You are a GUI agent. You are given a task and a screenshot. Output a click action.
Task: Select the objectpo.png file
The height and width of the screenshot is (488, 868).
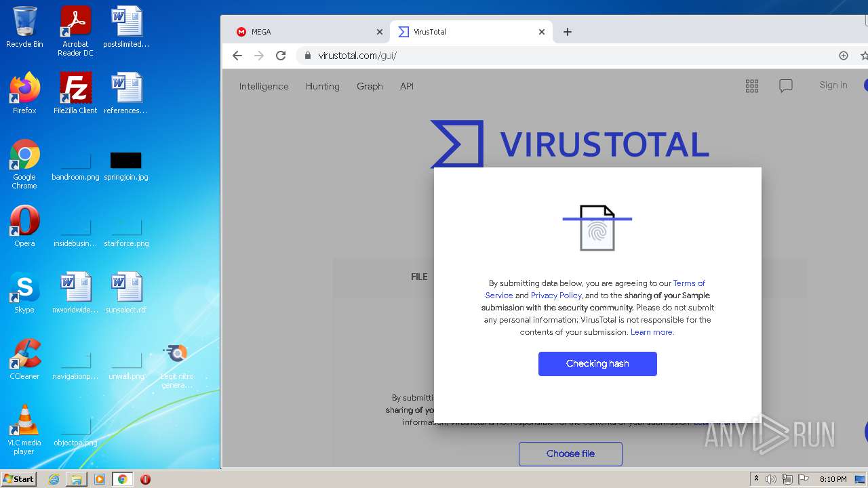(75, 432)
